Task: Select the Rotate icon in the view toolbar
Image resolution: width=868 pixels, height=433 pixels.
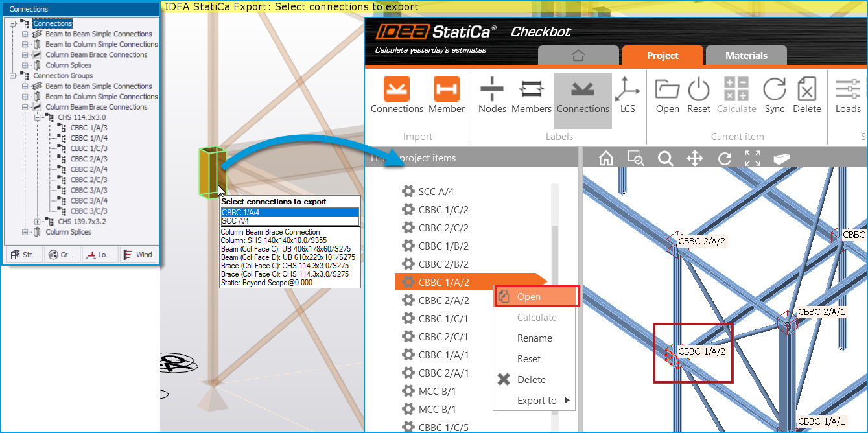Action: tap(724, 159)
